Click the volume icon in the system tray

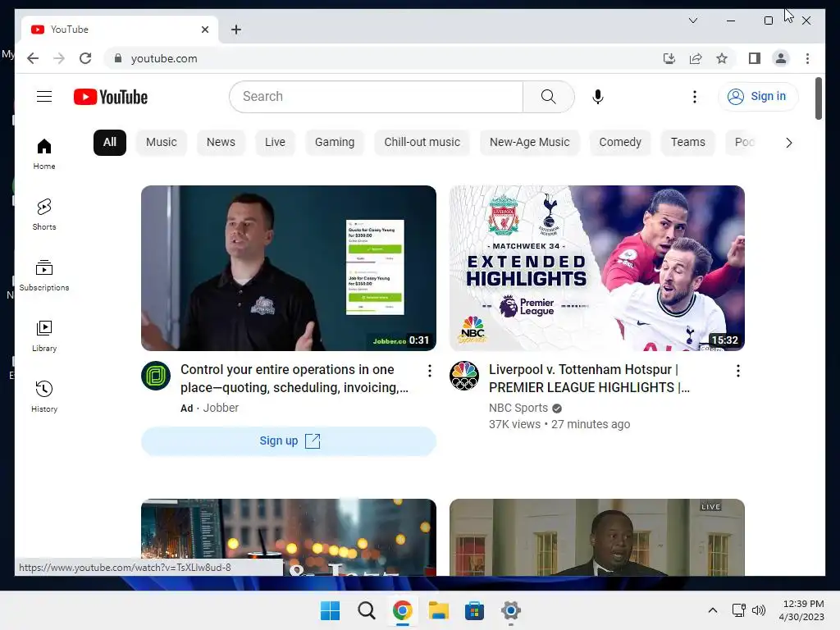(x=759, y=610)
